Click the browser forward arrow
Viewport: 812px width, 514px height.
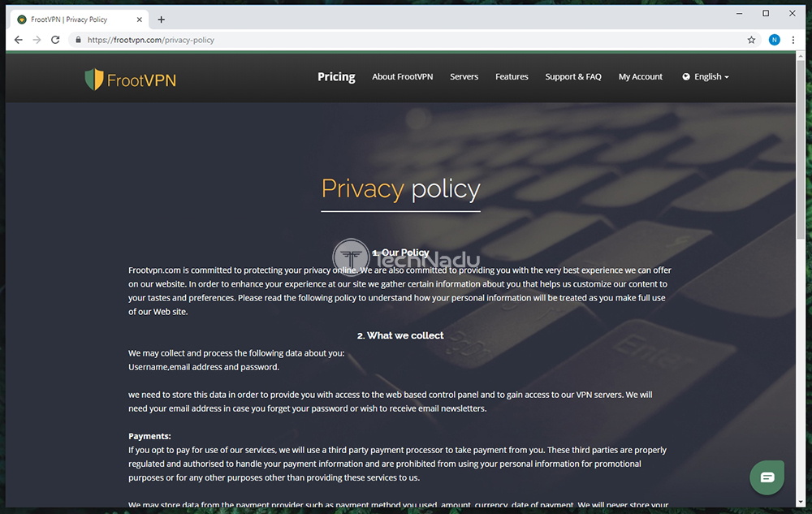pyautogui.click(x=37, y=40)
